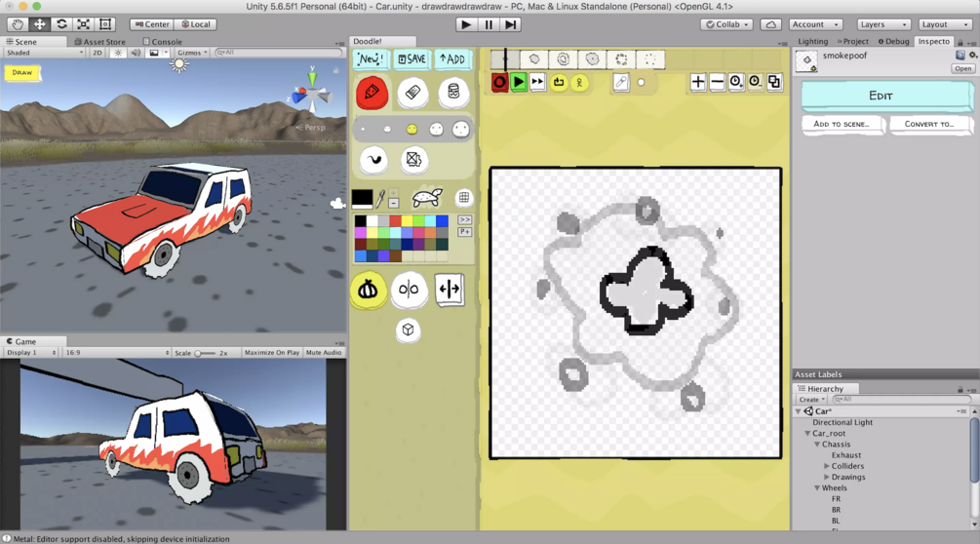Toggle the yellow loop playback button
The image size is (980, 544).
click(559, 83)
